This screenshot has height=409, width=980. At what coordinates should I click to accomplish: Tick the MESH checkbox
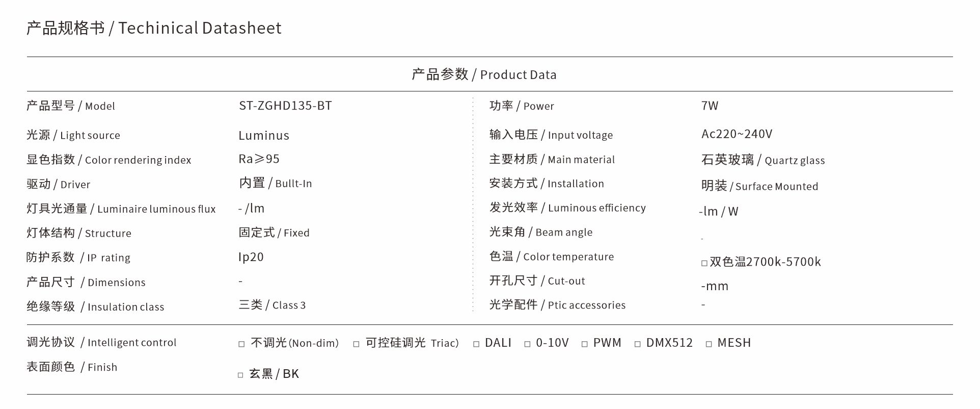(x=709, y=344)
